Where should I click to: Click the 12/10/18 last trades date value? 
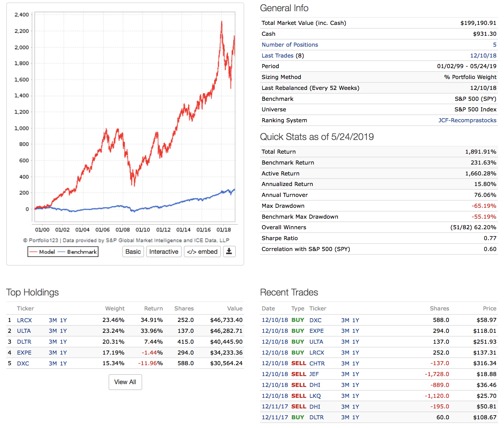pyautogui.click(x=483, y=56)
